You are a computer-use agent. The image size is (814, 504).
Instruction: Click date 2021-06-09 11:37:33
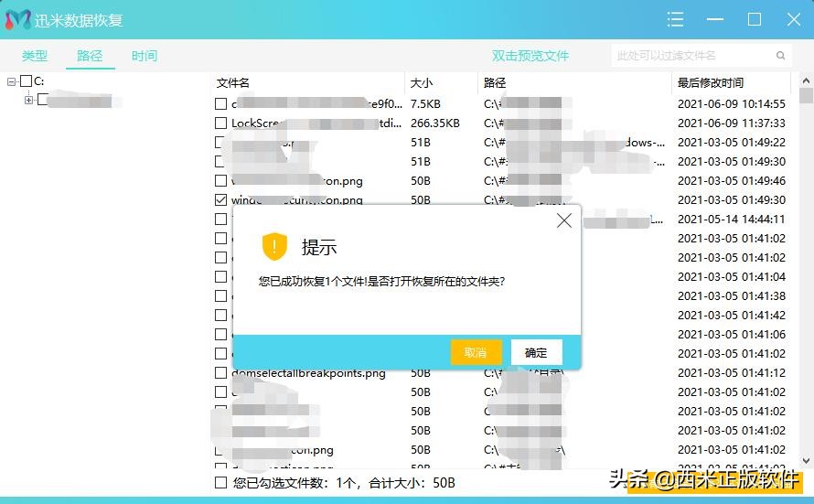click(x=732, y=123)
